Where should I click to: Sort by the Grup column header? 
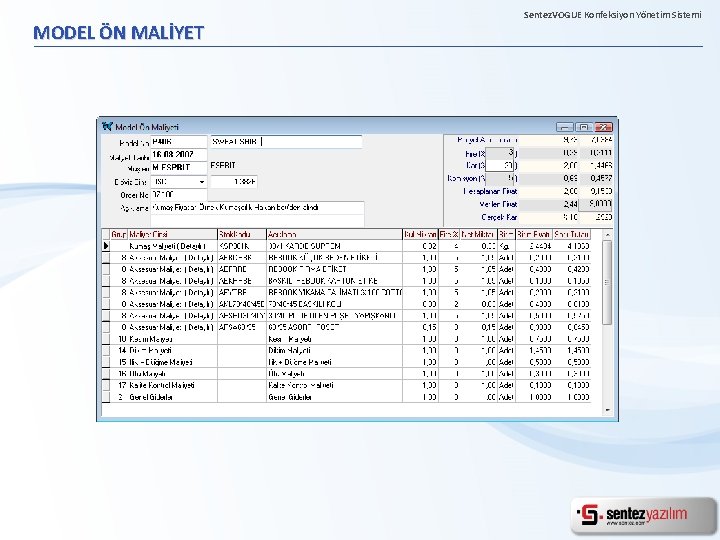coord(119,234)
